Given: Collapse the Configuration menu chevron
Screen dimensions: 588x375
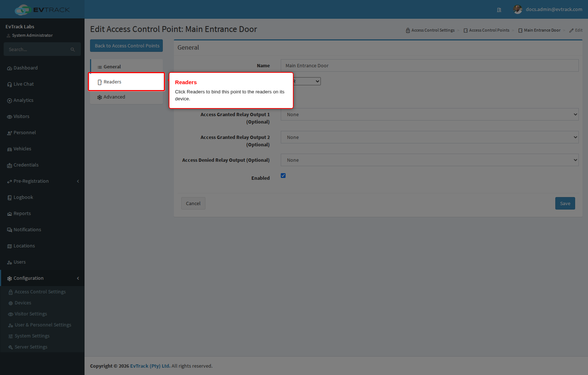Looking at the screenshot, I should (x=78, y=278).
